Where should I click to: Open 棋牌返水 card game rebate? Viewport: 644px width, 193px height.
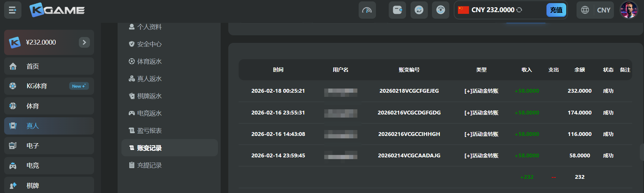149,96
